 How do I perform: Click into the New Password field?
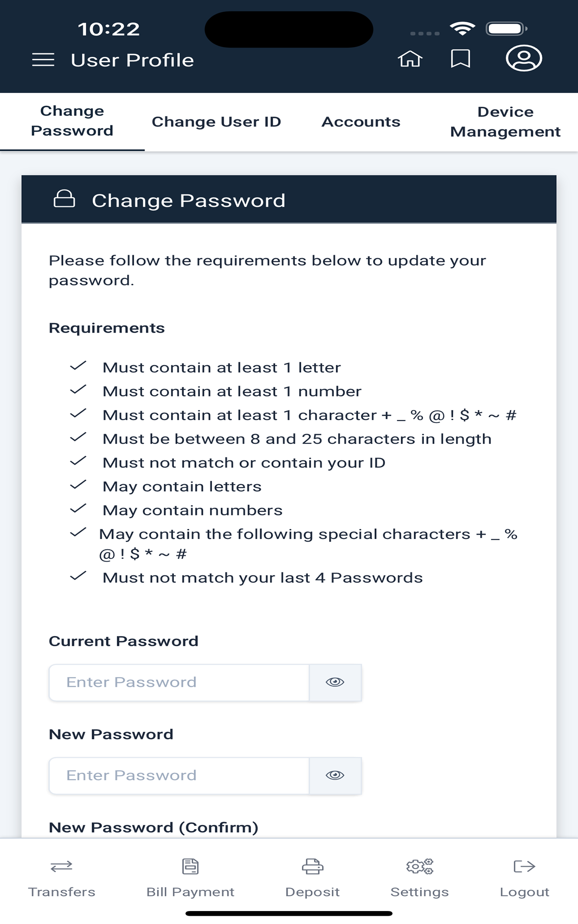click(179, 775)
